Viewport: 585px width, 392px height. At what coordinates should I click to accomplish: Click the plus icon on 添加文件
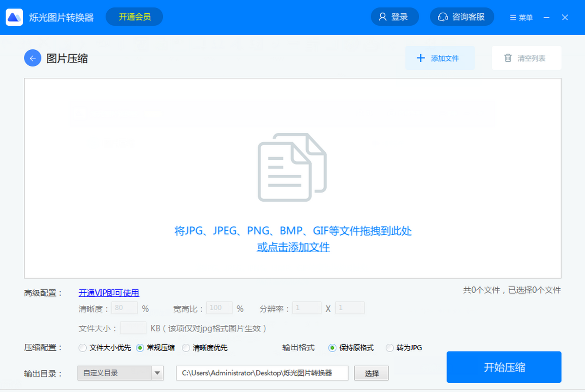click(420, 57)
